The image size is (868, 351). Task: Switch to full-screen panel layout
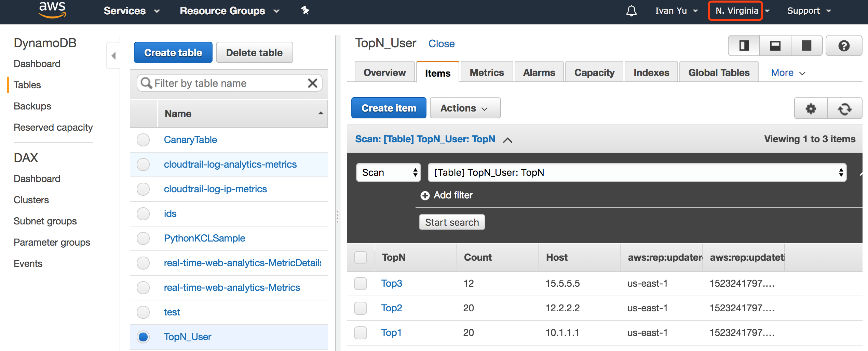coord(806,45)
